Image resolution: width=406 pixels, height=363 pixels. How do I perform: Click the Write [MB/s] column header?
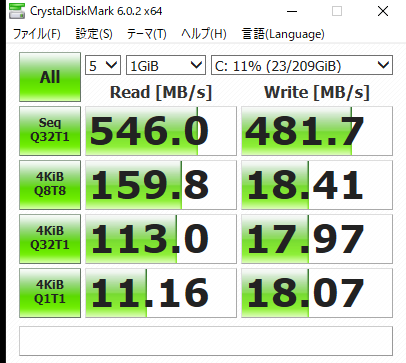[x=317, y=92]
